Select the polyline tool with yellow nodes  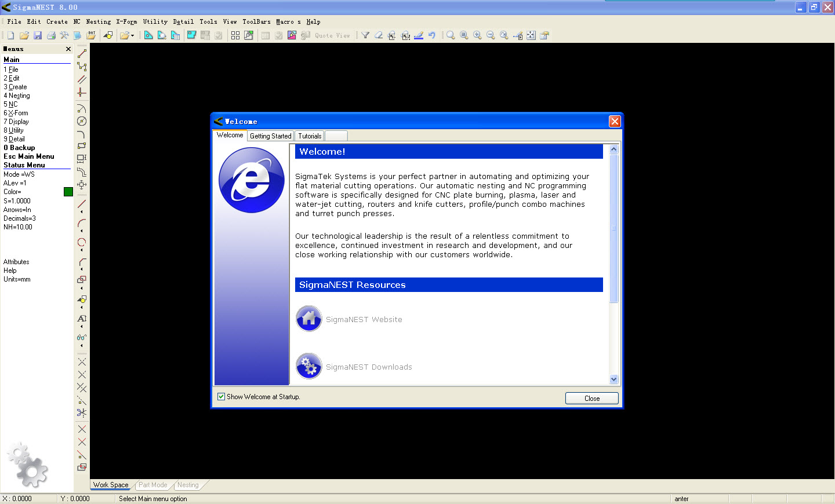tap(82, 67)
